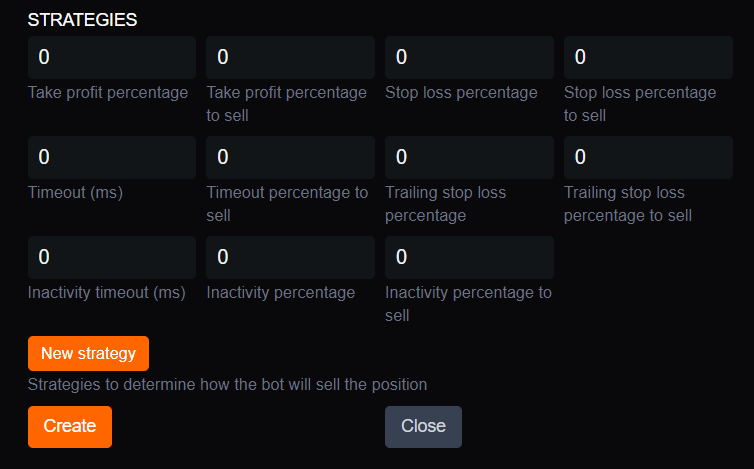The width and height of the screenshot is (754, 469).
Task: Focus Trailing stop loss percentage to sell input
Action: [648, 158]
